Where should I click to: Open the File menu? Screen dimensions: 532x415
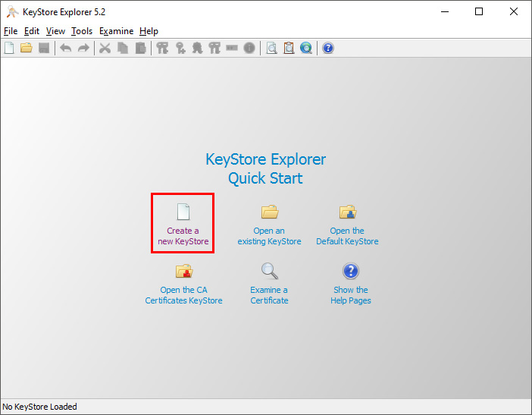tap(11, 31)
